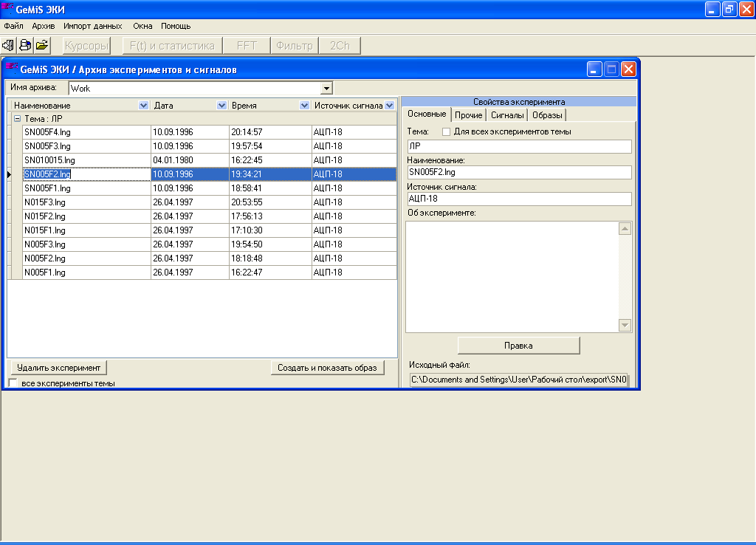The width and height of the screenshot is (756, 545).
Task: Open the Окна menu
Action: click(142, 26)
